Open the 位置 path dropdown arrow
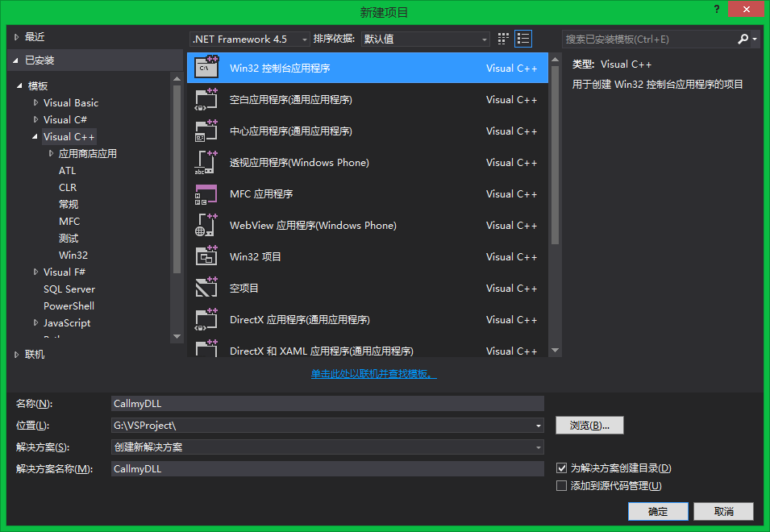The height and width of the screenshot is (532, 770). (x=539, y=426)
